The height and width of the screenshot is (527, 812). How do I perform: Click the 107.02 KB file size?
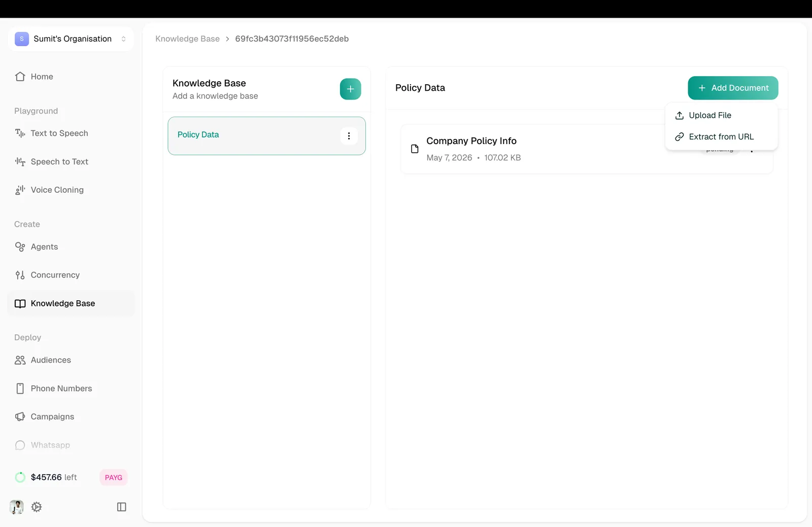[x=502, y=158]
